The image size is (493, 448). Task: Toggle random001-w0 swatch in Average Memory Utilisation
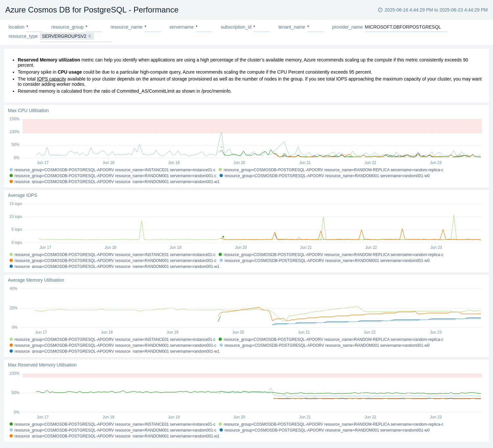pos(221,345)
